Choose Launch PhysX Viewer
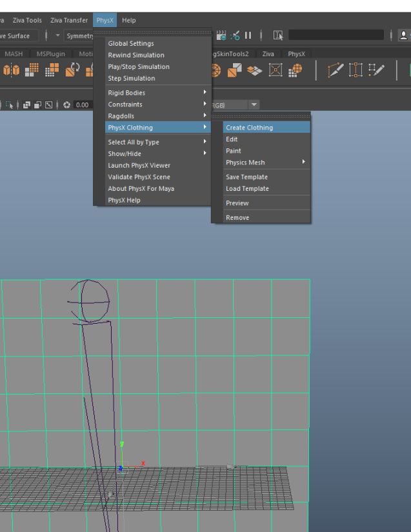Viewport: 411px width, 532px height. (158, 165)
